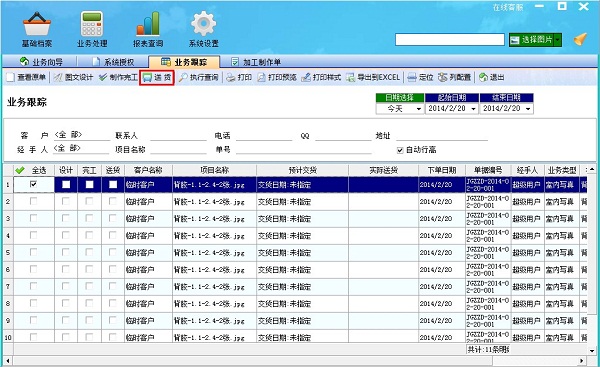Image resolution: width=600 pixels, height=367 pixels.
Task: Sort by 单据编号 column header
Action: click(488, 170)
